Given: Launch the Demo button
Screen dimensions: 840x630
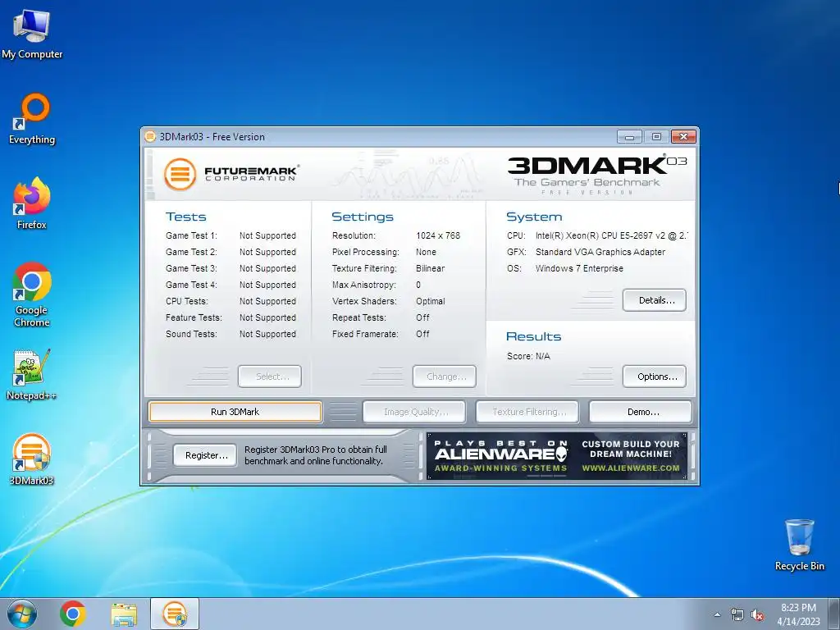Looking at the screenshot, I should coord(641,412).
